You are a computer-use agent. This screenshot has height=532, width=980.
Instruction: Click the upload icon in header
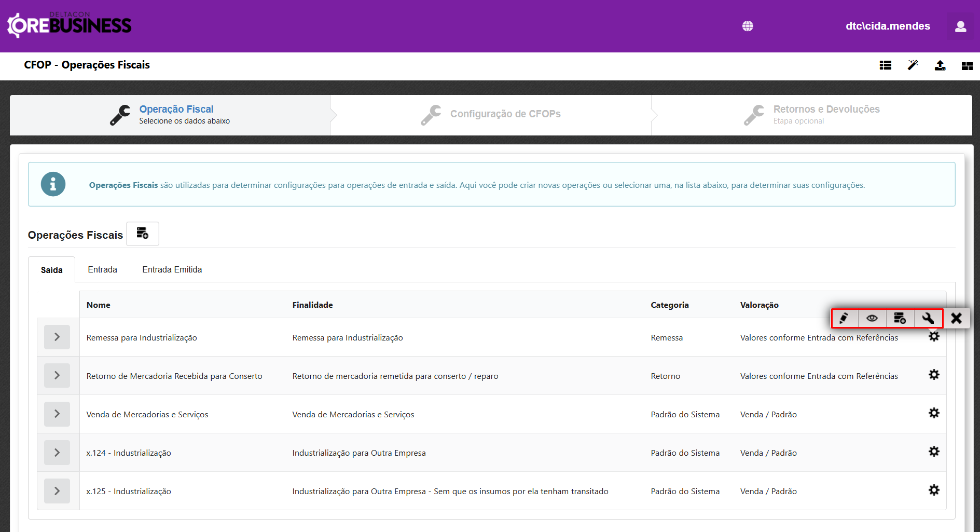tap(940, 65)
